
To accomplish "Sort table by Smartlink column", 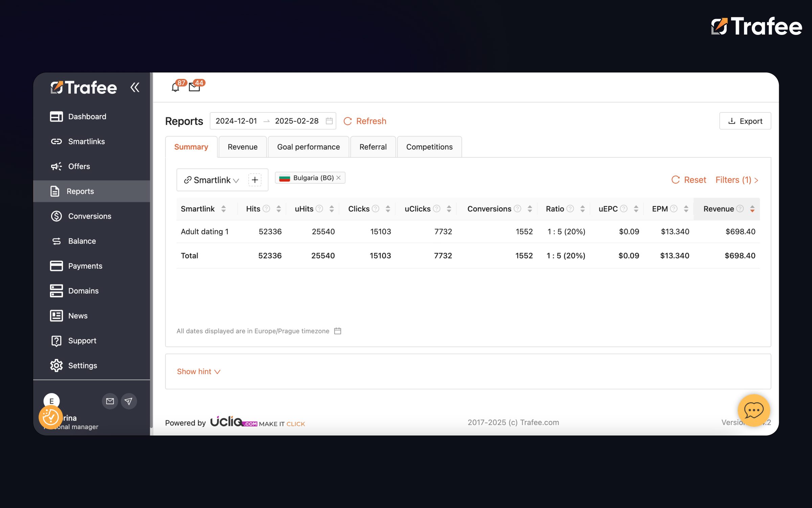I will (223, 209).
